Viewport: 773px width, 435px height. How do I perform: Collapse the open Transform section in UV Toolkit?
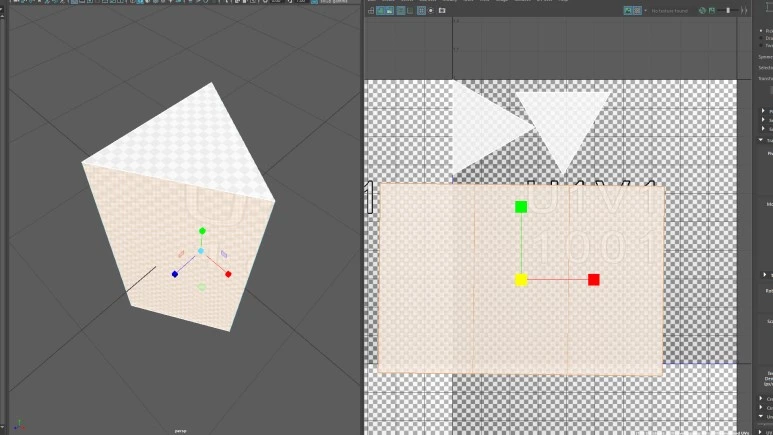click(761, 140)
